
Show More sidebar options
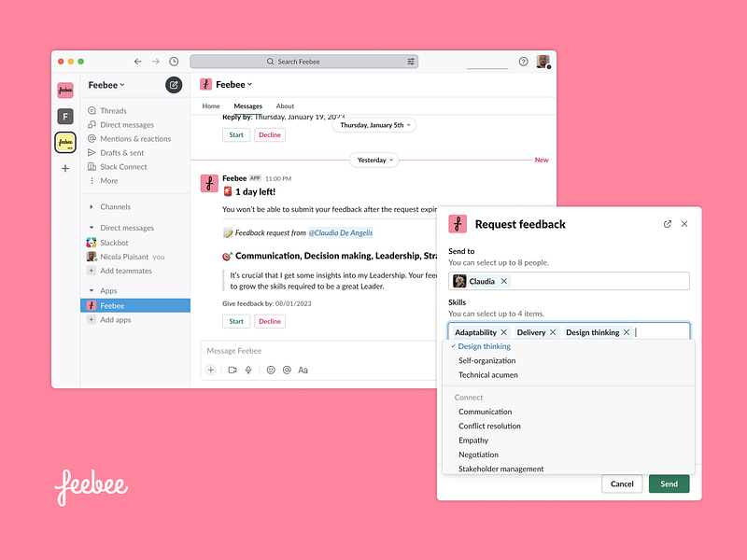[109, 181]
